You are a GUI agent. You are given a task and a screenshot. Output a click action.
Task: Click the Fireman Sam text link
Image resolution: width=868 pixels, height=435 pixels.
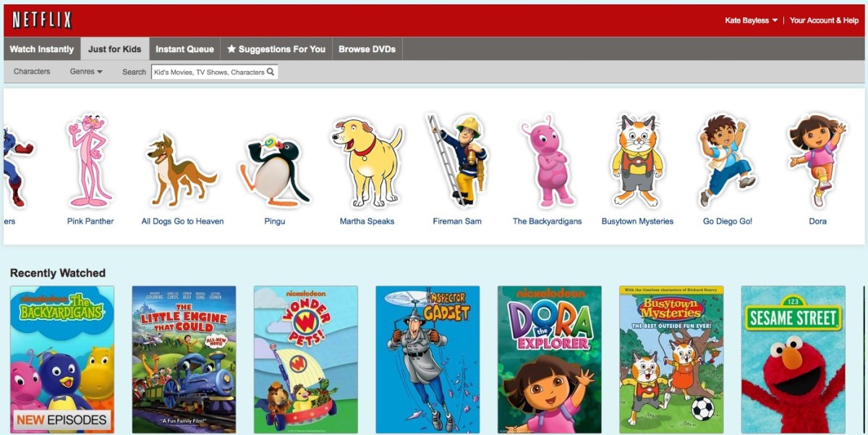pyautogui.click(x=457, y=221)
